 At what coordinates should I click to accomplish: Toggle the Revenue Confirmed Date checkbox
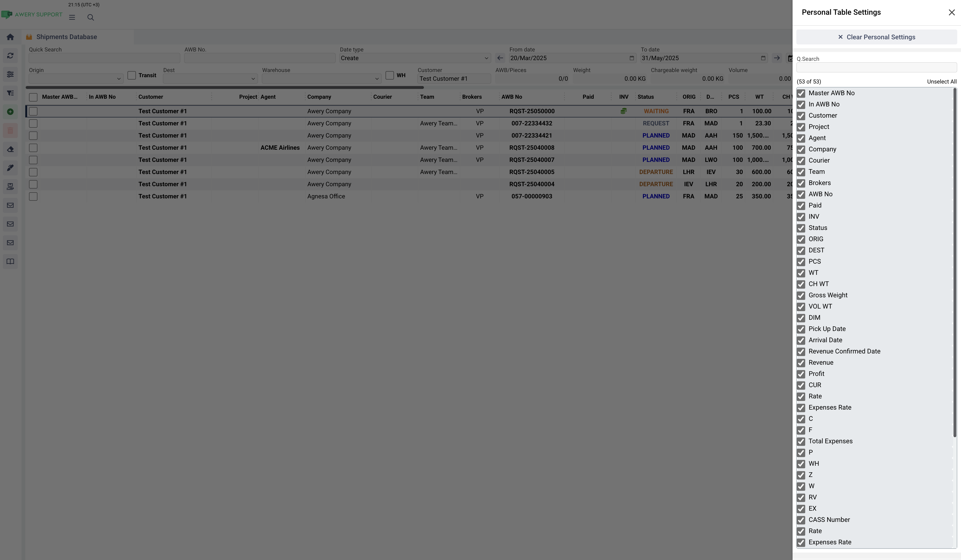pyautogui.click(x=801, y=352)
